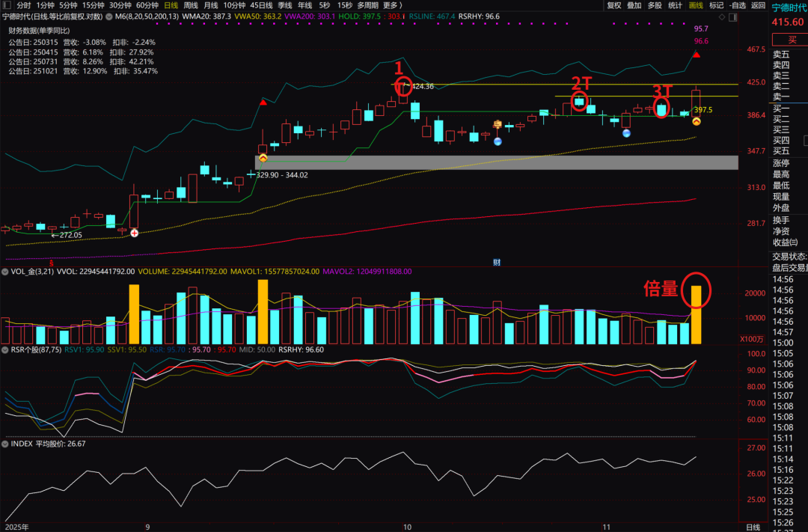
Task: Select the 10分钟 period tab
Action: click(x=234, y=5)
